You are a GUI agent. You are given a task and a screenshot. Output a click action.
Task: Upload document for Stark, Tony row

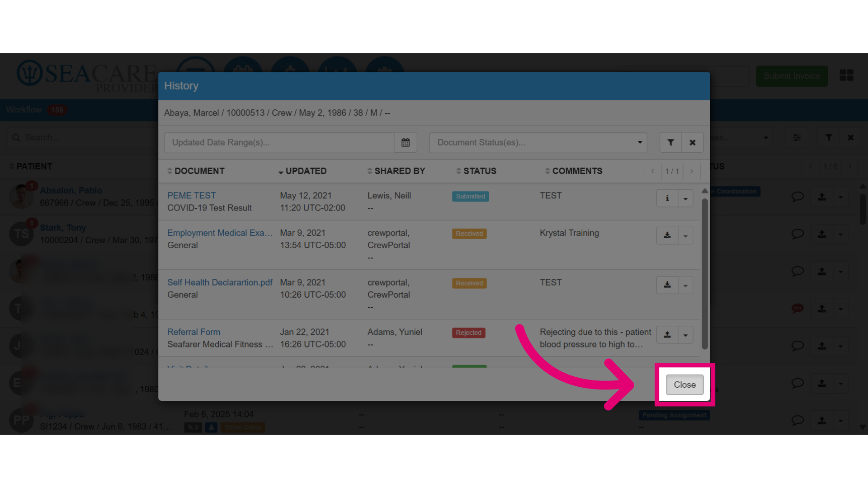pyautogui.click(x=822, y=234)
